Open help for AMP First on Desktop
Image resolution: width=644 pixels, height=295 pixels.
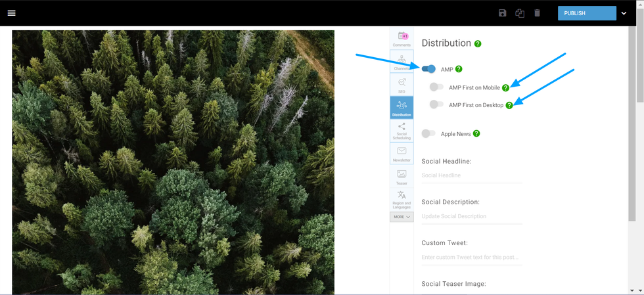(509, 105)
